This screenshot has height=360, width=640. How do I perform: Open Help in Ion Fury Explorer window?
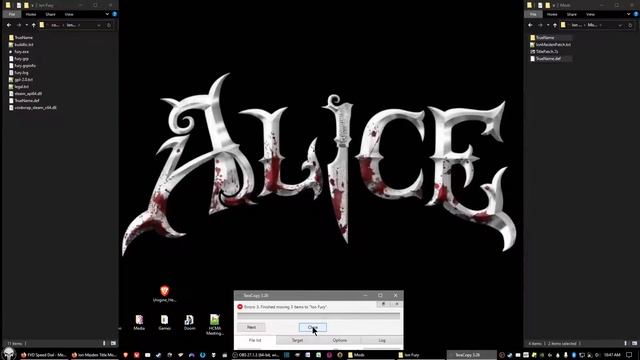pos(115,14)
